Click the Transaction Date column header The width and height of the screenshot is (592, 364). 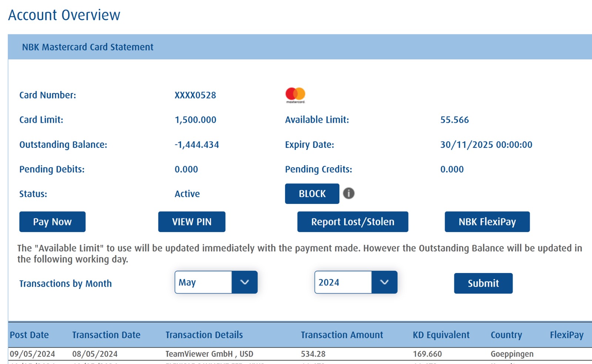pyautogui.click(x=106, y=335)
